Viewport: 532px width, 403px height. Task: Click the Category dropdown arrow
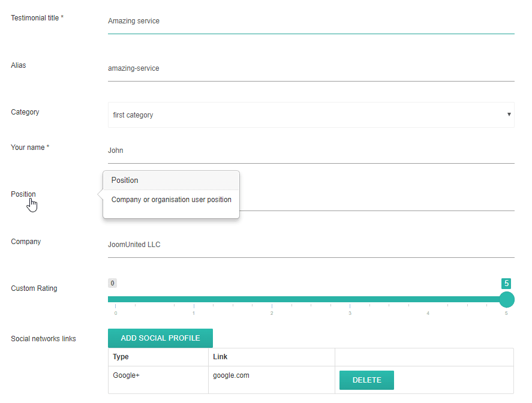click(x=509, y=115)
